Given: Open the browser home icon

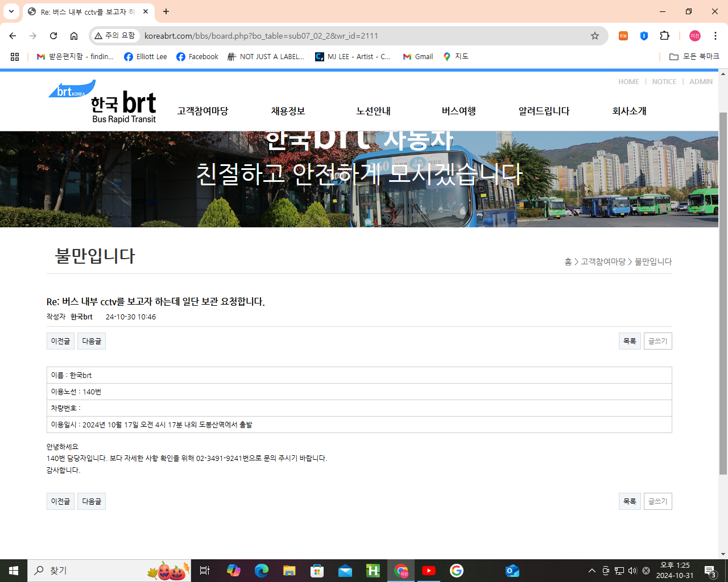Looking at the screenshot, I should (x=73, y=35).
